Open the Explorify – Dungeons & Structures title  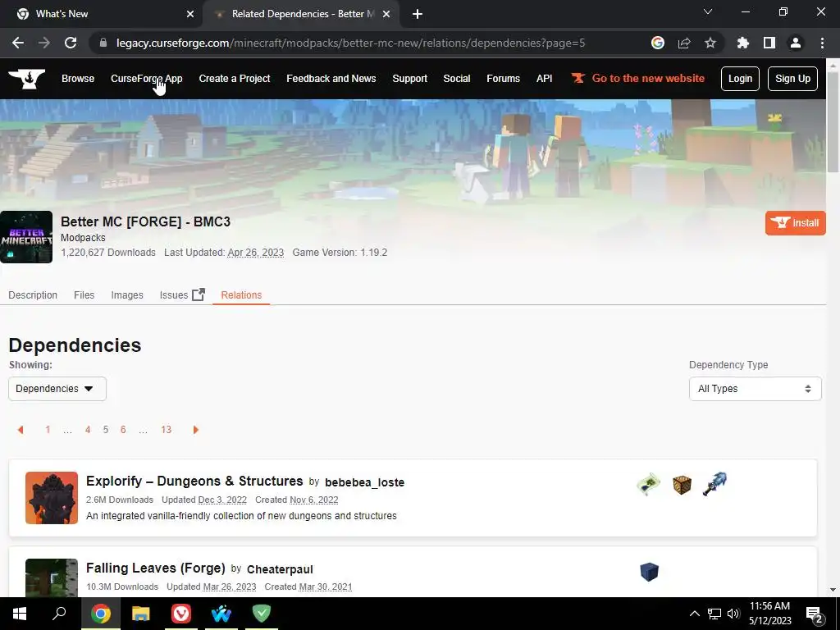[194, 481]
